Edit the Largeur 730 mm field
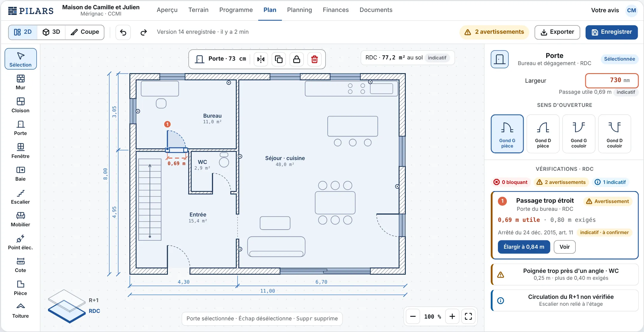The height and width of the screenshot is (332, 644). coord(612,80)
